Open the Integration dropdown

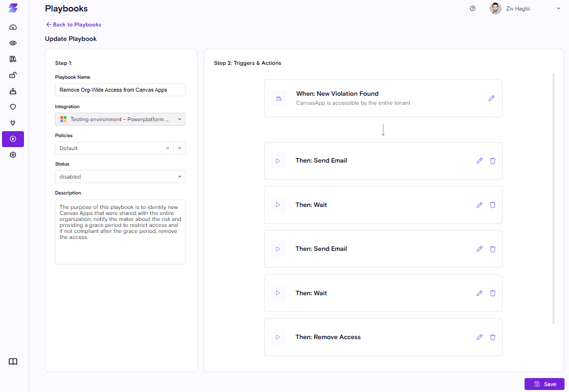point(120,119)
